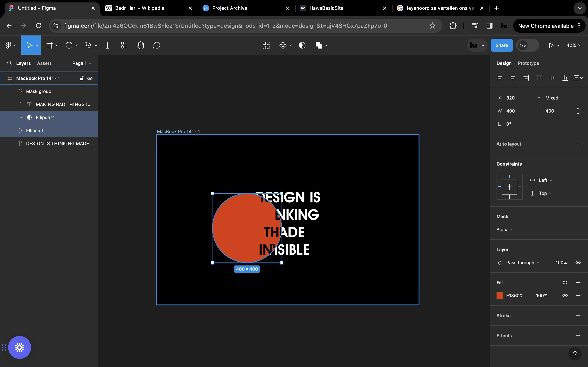
Task: Expand the Constraints horizontal dropdown
Action: (546, 180)
